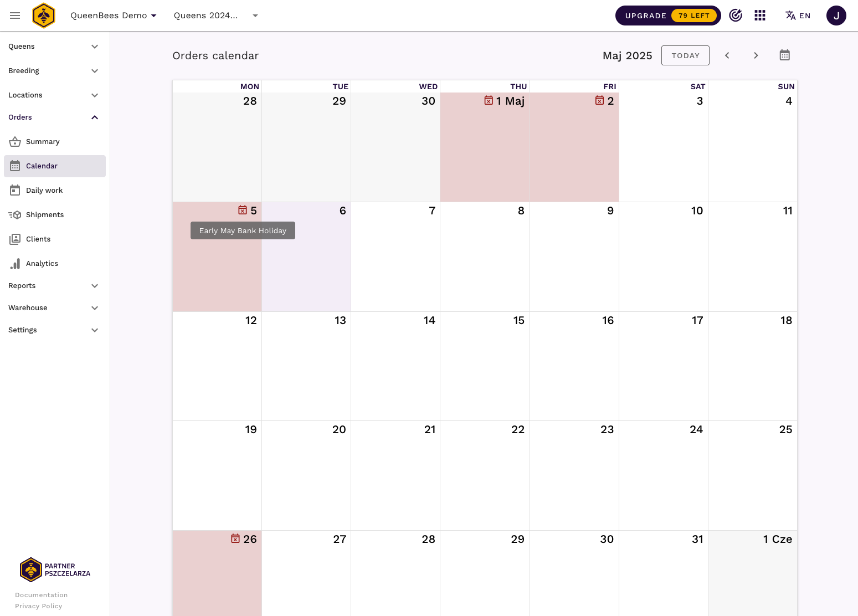The image size is (858, 616).
Task: Navigate to Shipments in sidebar
Action: [45, 215]
